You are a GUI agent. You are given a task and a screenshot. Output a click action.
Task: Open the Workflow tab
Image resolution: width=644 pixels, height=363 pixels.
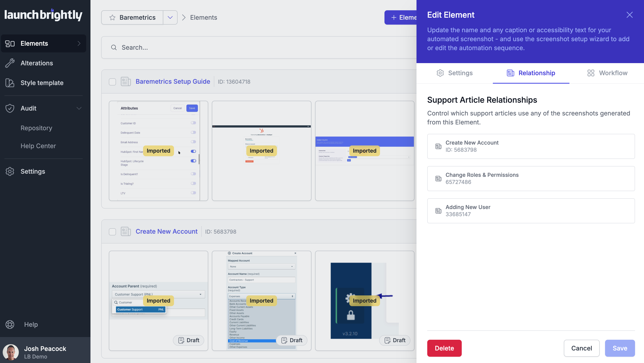tap(607, 73)
